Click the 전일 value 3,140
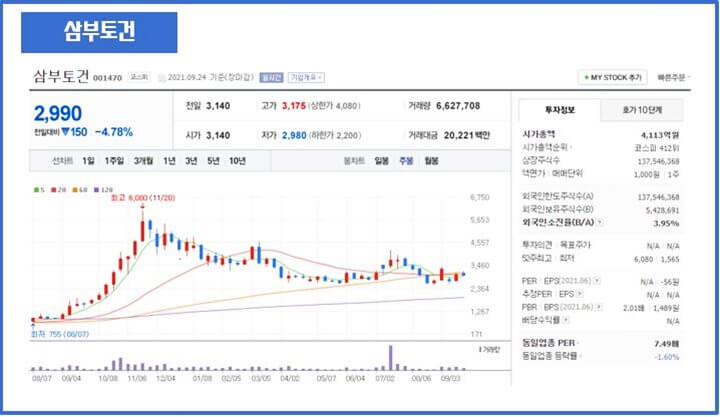 (x=218, y=106)
